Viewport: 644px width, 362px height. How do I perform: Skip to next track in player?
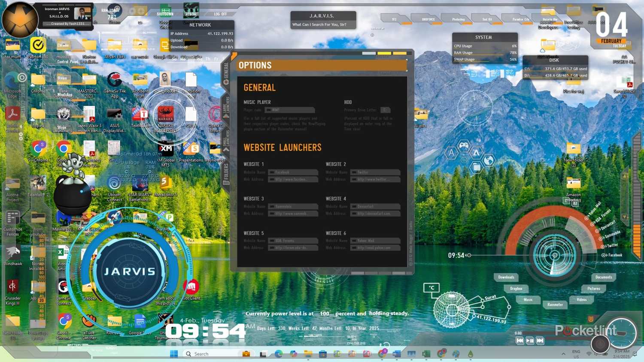coord(540,341)
